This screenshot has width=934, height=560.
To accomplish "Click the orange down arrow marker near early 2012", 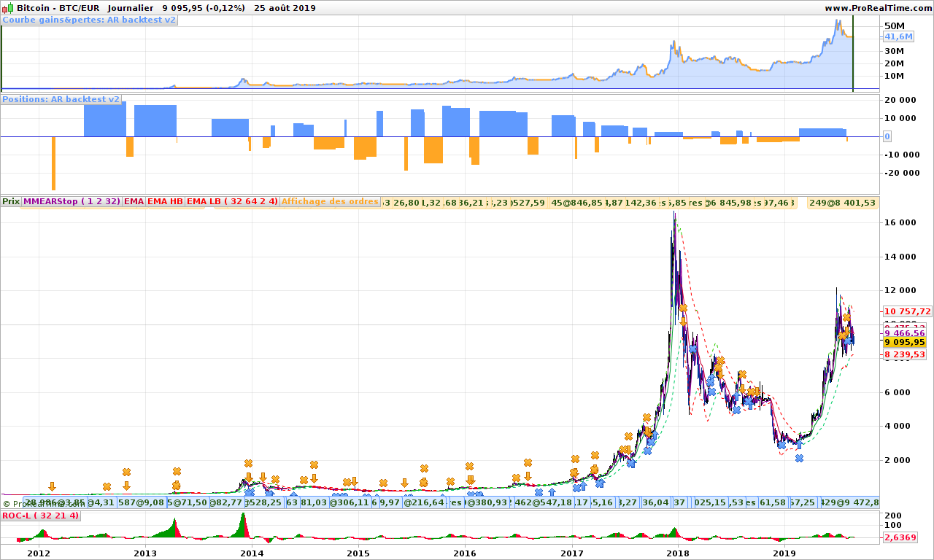I will click(52, 486).
